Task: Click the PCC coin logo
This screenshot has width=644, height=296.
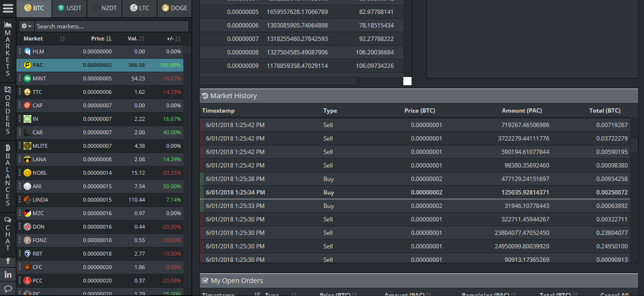Action: coord(27,281)
